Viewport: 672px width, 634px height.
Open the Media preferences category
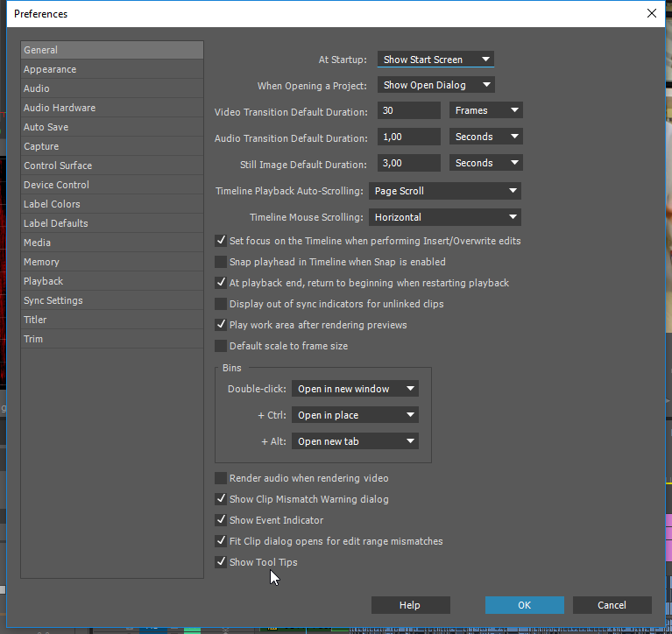coord(112,243)
